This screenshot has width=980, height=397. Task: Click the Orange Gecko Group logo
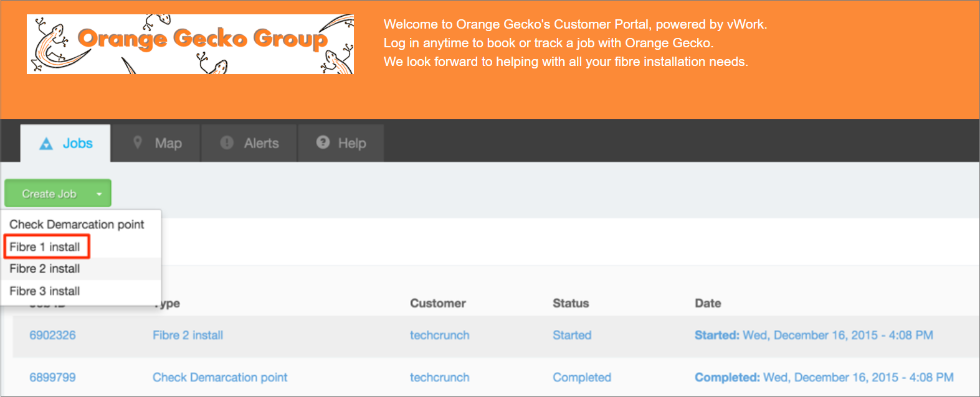[x=190, y=44]
